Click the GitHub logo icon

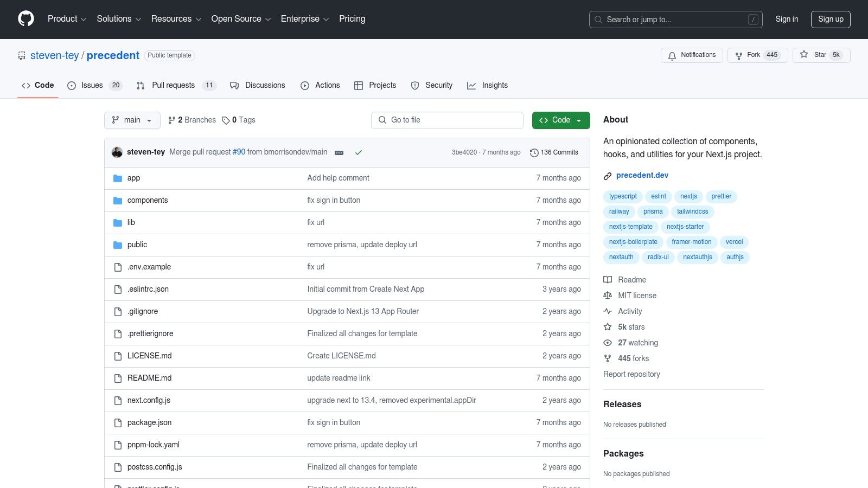(26, 19)
